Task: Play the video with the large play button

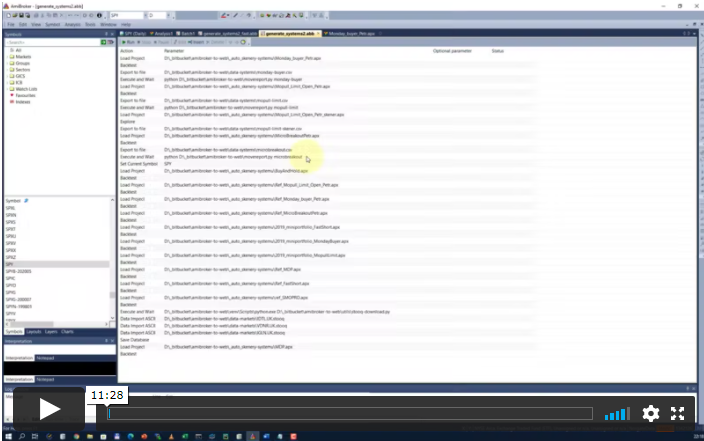Action: click(49, 409)
